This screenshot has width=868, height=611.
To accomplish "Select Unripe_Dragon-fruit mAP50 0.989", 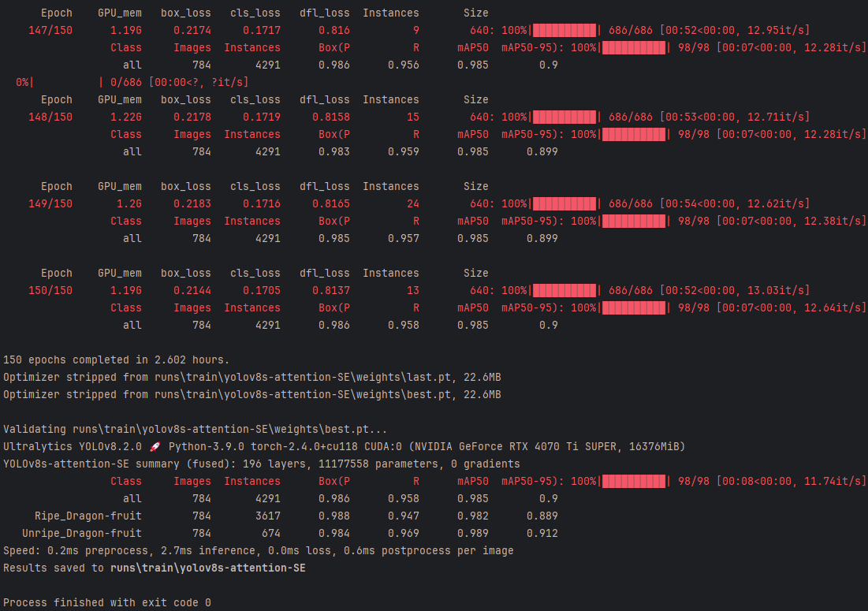I will click(x=473, y=534).
